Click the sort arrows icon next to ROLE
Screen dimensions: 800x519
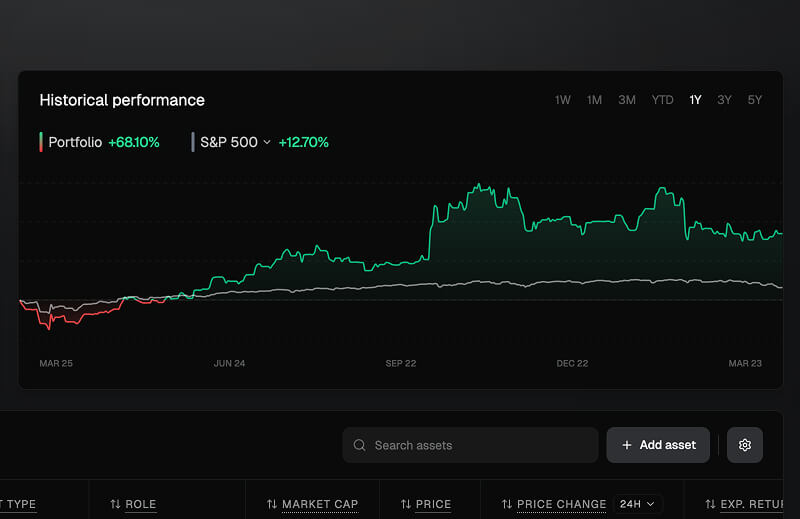coord(115,504)
